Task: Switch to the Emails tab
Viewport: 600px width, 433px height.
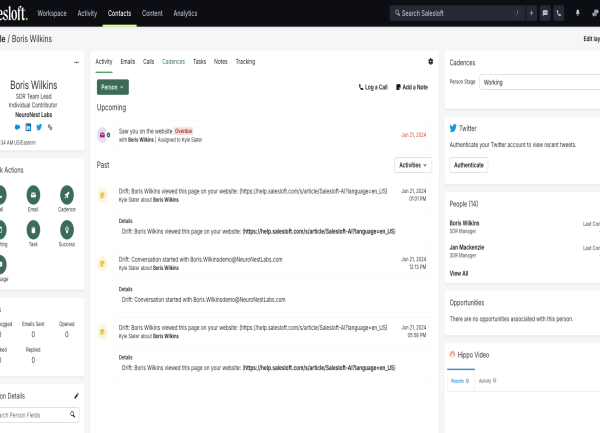Action: point(128,62)
